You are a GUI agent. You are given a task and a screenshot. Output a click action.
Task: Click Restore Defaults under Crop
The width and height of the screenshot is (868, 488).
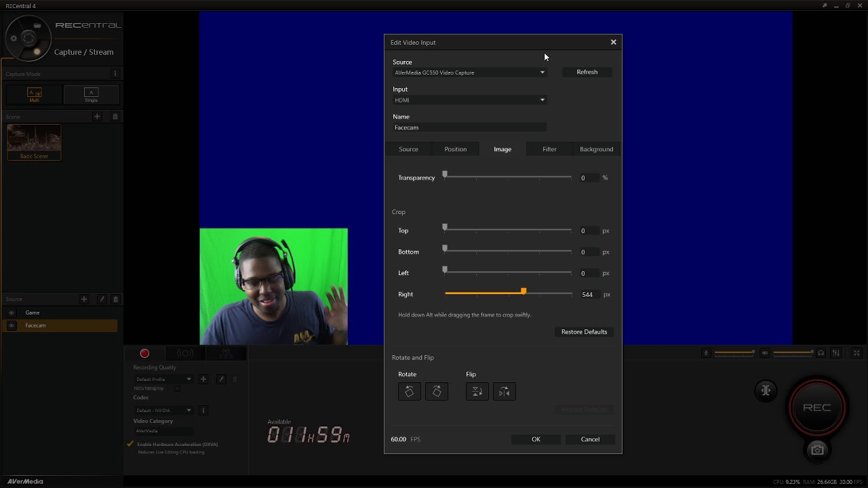pos(584,332)
